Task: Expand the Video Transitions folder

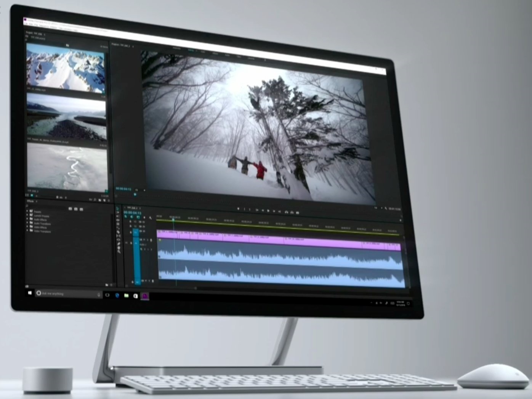Action: [42, 231]
